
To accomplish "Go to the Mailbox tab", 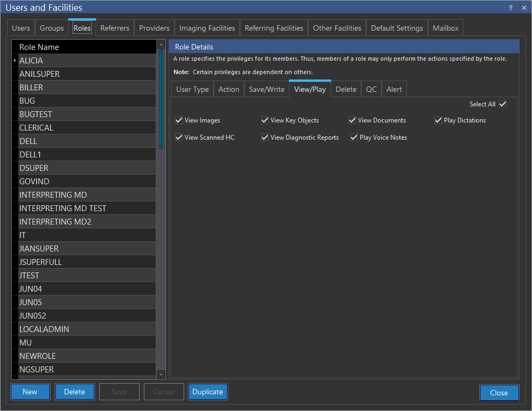I will [x=446, y=28].
